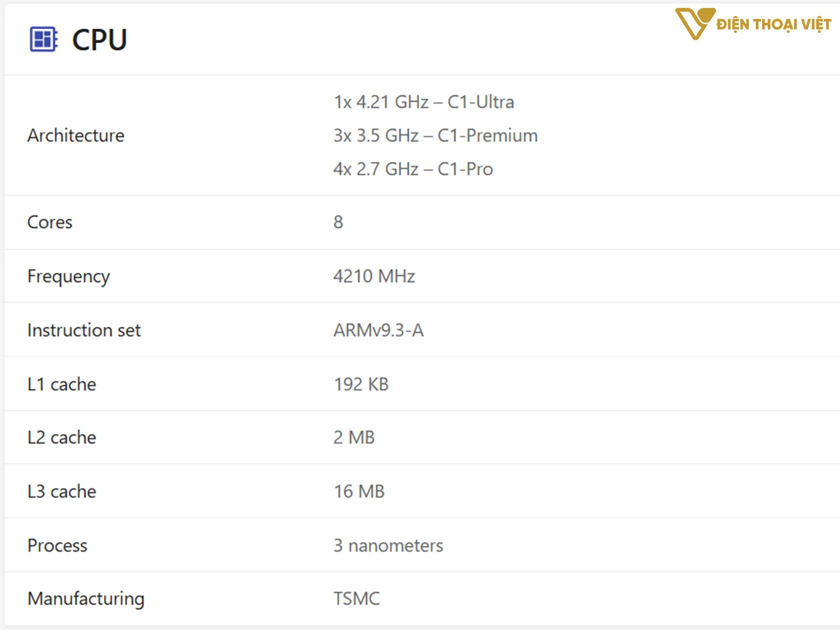Click the CPU chip icon

coord(43,39)
